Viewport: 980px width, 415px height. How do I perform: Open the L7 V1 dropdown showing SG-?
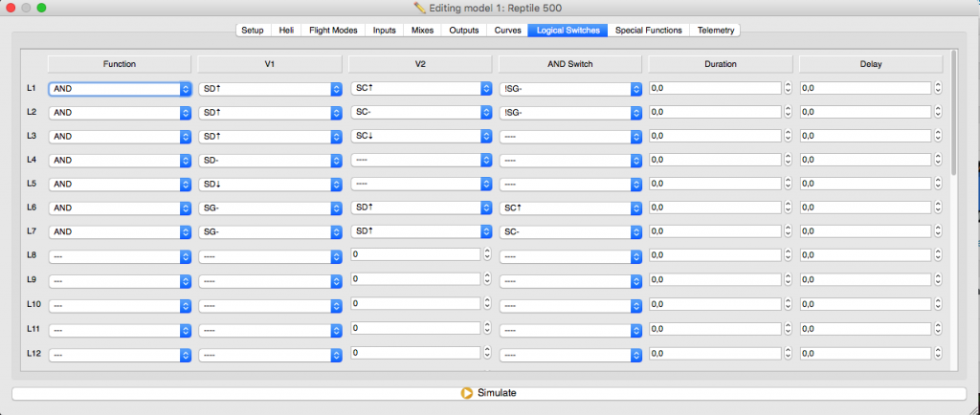click(x=270, y=231)
